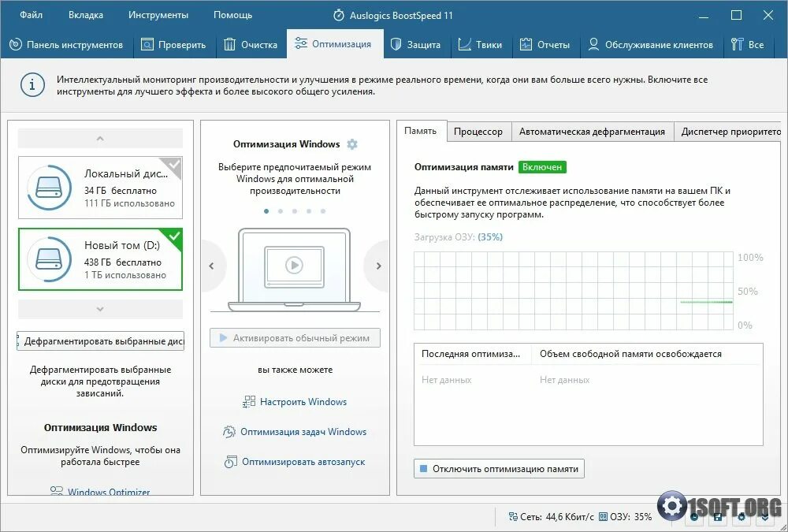Screen dimensions: 788x532
Task: Switch to the Автоматическая дефрагментация tab
Action: tap(592, 132)
